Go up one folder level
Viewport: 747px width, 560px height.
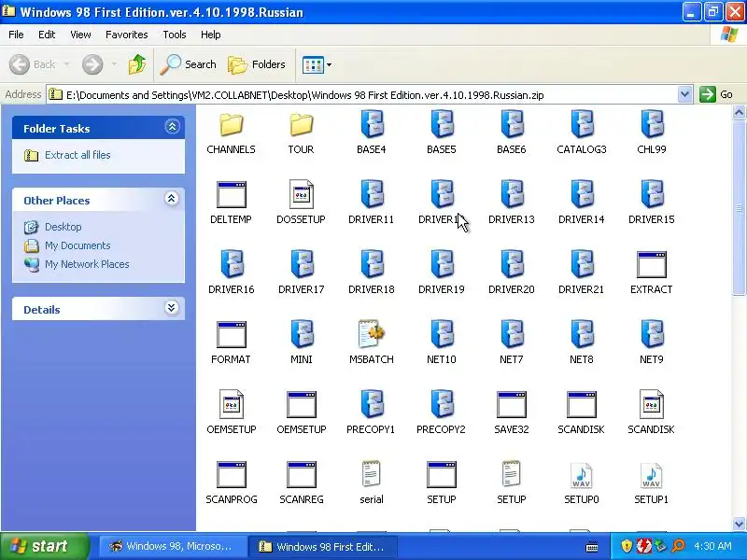click(x=137, y=64)
